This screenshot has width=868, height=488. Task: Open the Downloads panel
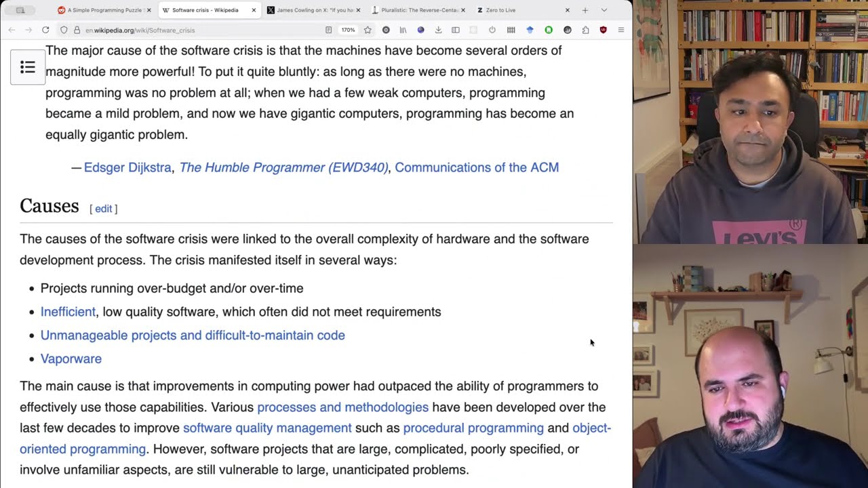[438, 30]
